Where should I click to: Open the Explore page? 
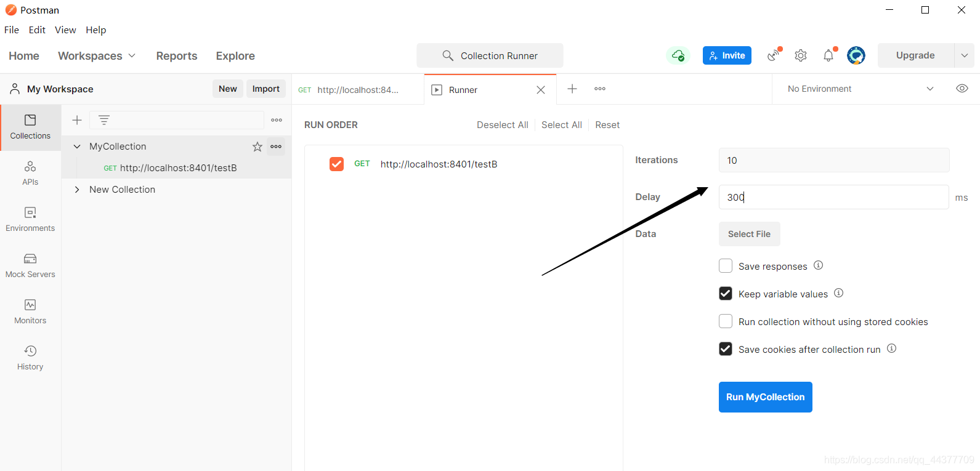pos(235,56)
